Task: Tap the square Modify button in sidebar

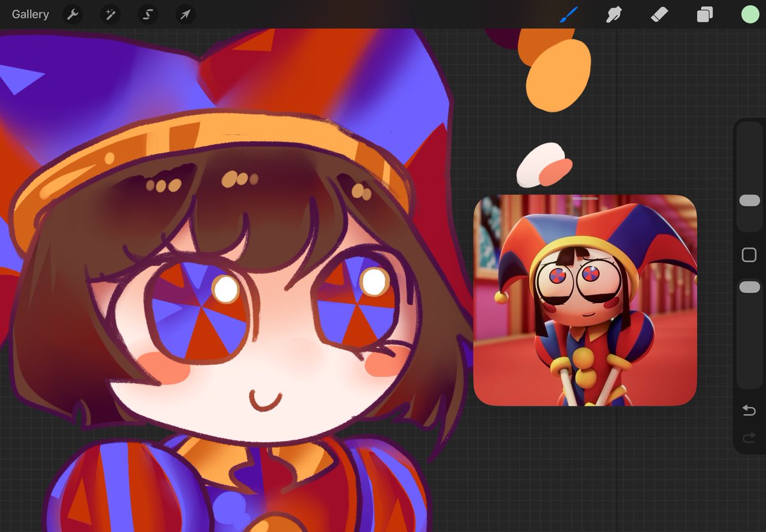Action: click(x=749, y=255)
